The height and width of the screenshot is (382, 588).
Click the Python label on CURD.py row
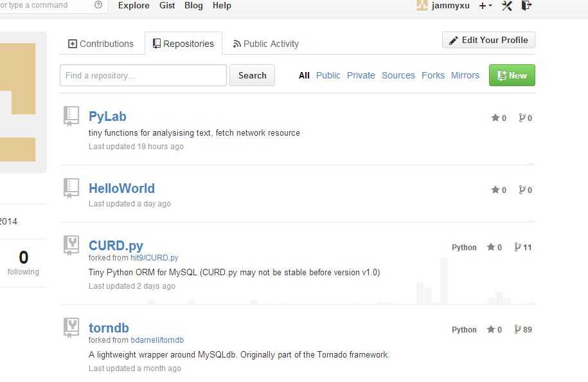(x=464, y=248)
